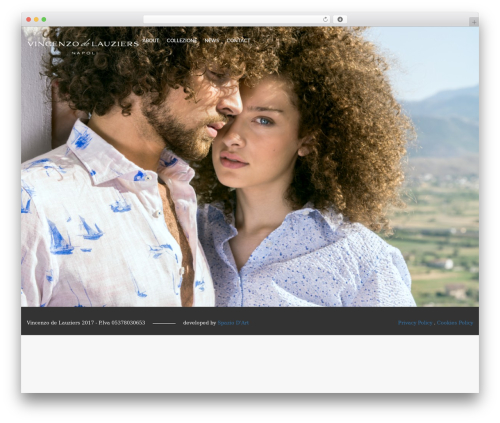The width and height of the screenshot is (500, 423).
Task: Click the round download icon button
Action: [x=340, y=19]
